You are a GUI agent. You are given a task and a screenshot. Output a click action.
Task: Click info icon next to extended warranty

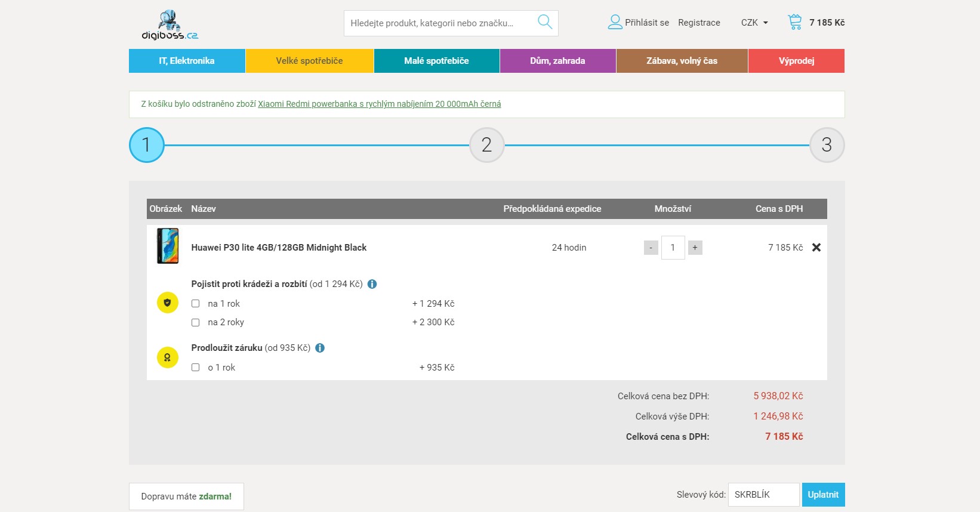[320, 348]
